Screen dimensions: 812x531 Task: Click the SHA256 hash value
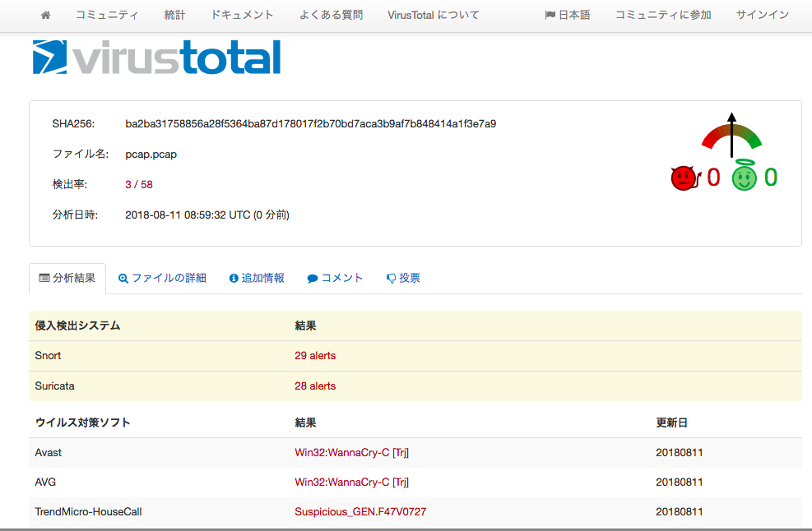[311, 123]
